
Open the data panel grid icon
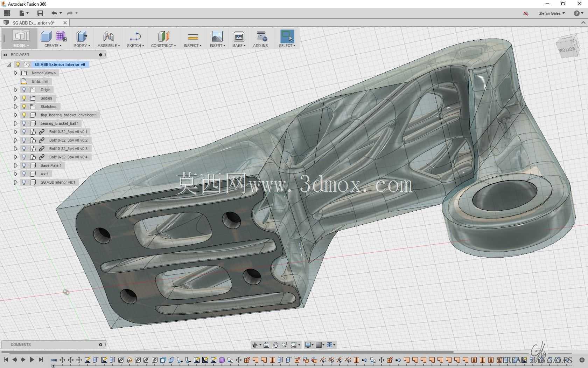tap(7, 13)
